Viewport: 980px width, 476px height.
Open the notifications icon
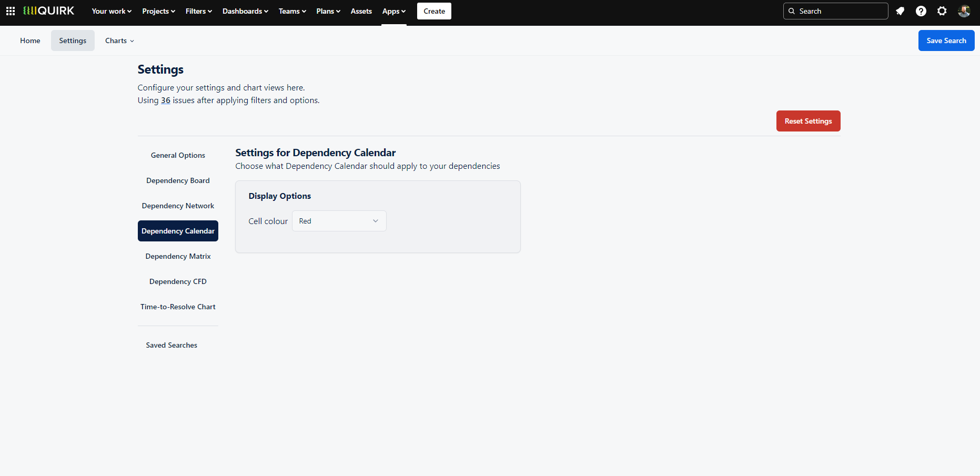(x=900, y=11)
